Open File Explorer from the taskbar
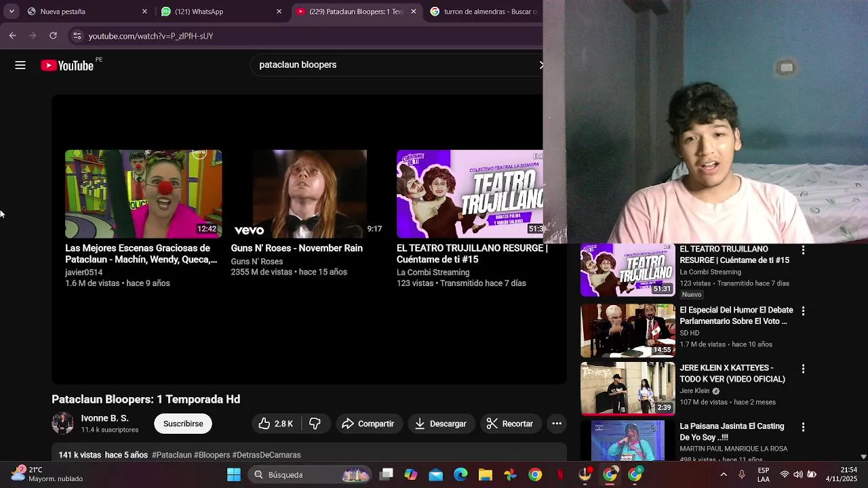The height and width of the screenshot is (488, 868). click(486, 474)
